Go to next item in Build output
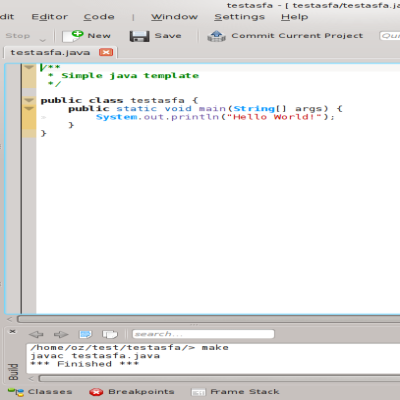Image resolution: width=400 pixels, height=400 pixels. click(61, 334)
